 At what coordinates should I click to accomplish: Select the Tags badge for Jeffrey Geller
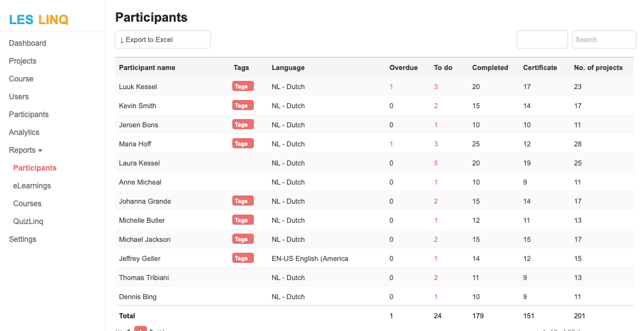(242, 258)
